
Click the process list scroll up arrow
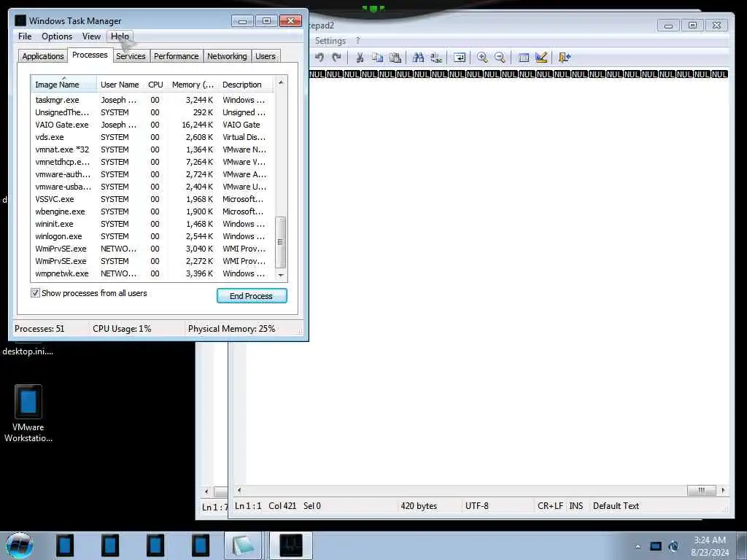tap(281, 82)
